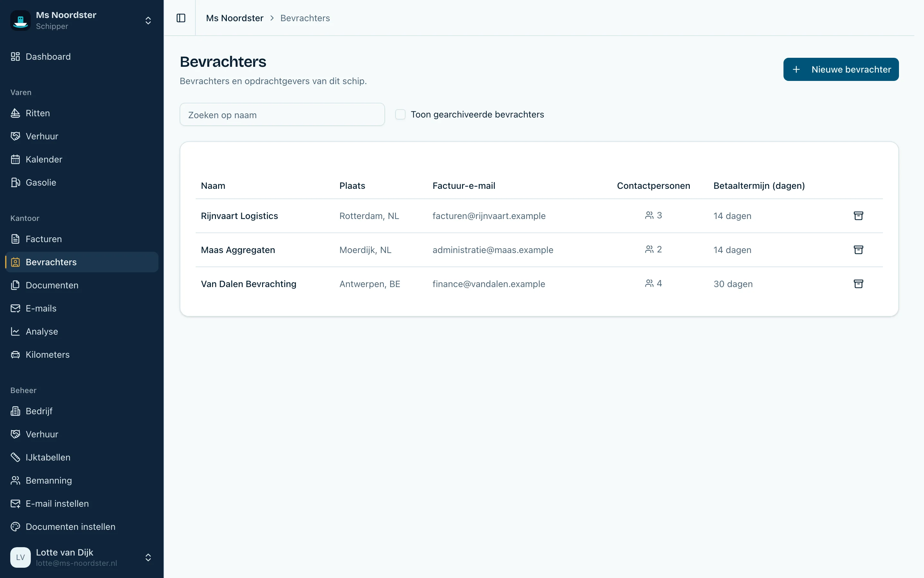Open the Lotte van Dijk user menu

coord(82,557)
